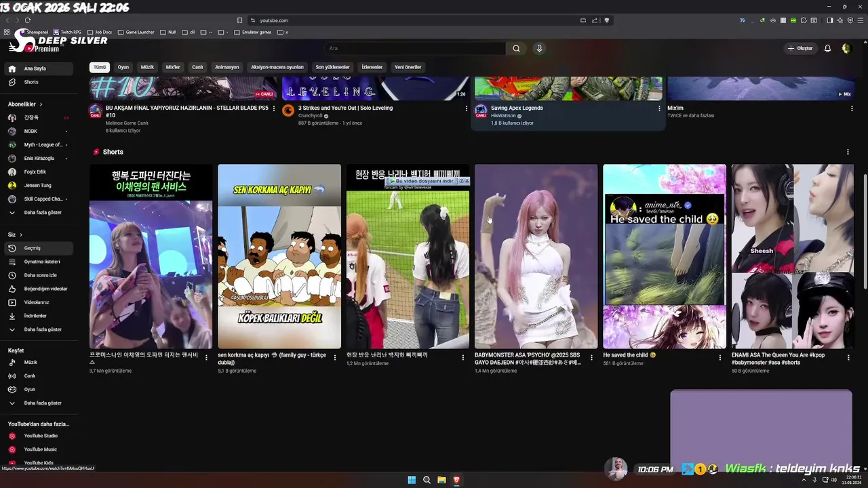Select the Mix'ler filter chip

[173, 67]
